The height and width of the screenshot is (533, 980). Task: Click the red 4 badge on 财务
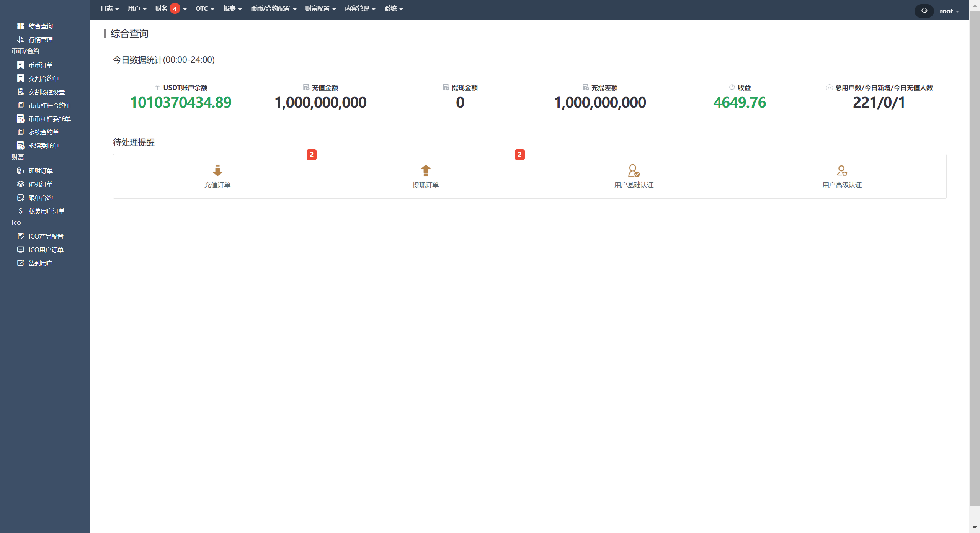pos(175,9)
